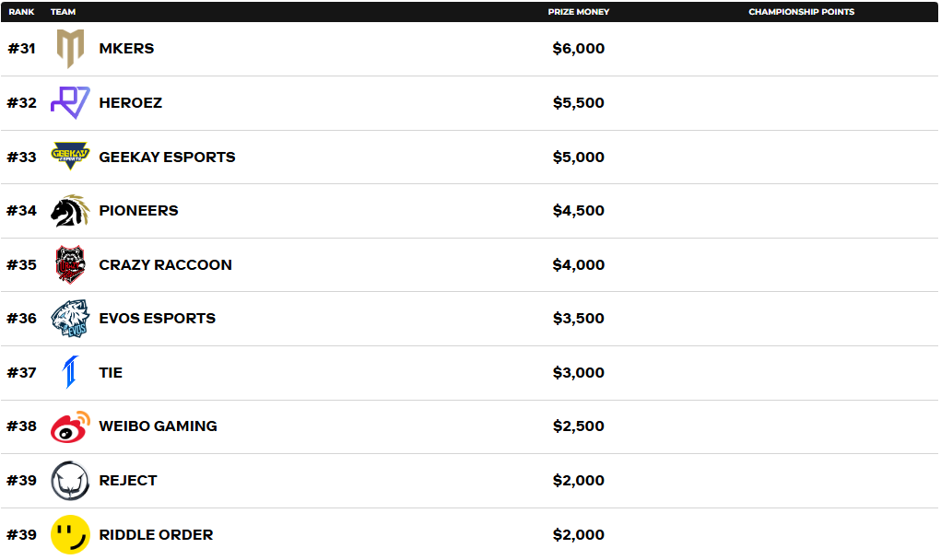Image resolution: width=941 pixels, height=560 pixels.
Task: Click the Riddle Order smiley logo
Action: coord(70,534)
